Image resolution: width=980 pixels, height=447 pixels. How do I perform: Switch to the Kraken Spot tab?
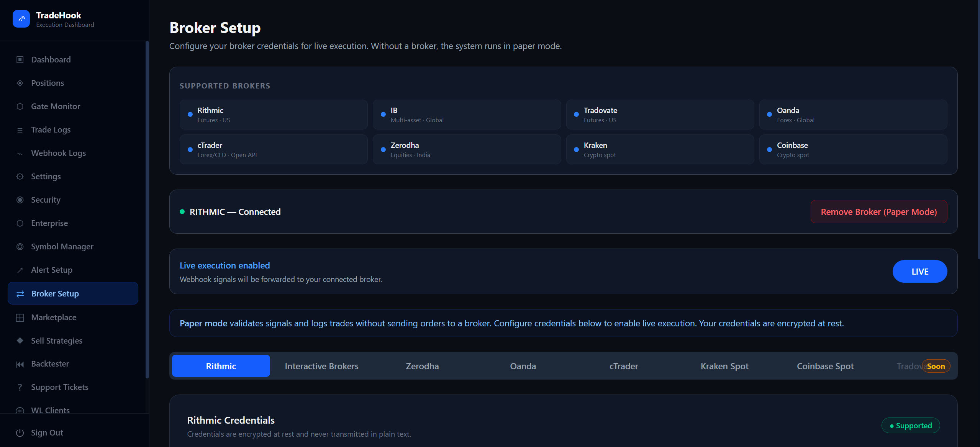coord(724,366)
